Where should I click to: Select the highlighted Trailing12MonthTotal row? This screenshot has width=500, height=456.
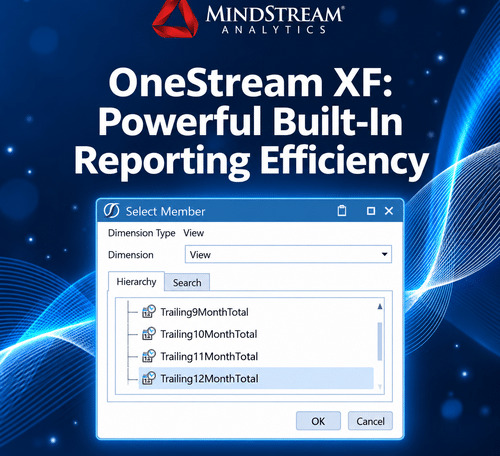pyautogui.click(x=256, y=378)
